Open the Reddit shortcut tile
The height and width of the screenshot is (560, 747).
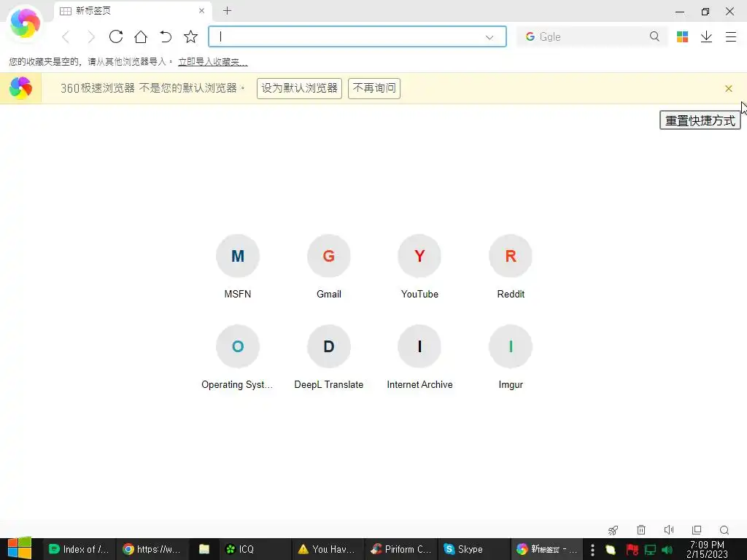tap(511, 266)
